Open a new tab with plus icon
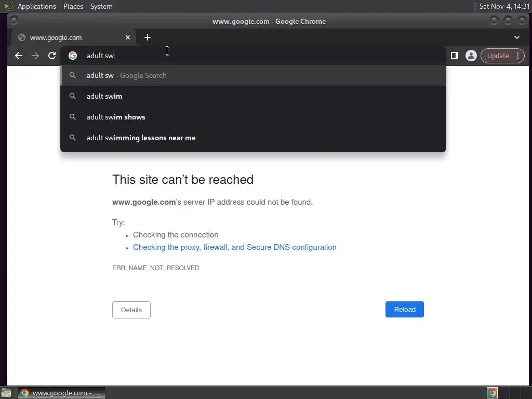The image size is (532, 399). [147, 37]
